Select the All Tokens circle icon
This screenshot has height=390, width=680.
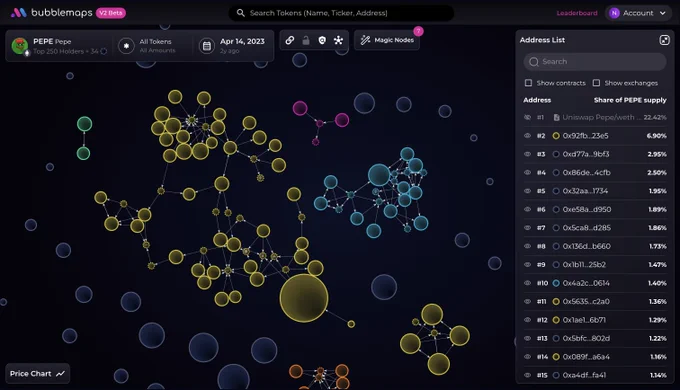[x=126, y=46]
